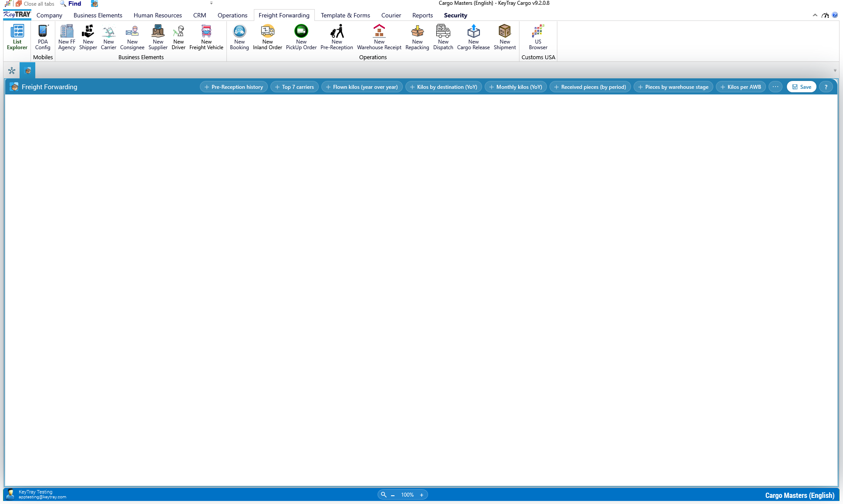Add Kilos by destination (YoY) widget
Image resolution: width=843 pixels, height=504 pixels.
(444, 87)
